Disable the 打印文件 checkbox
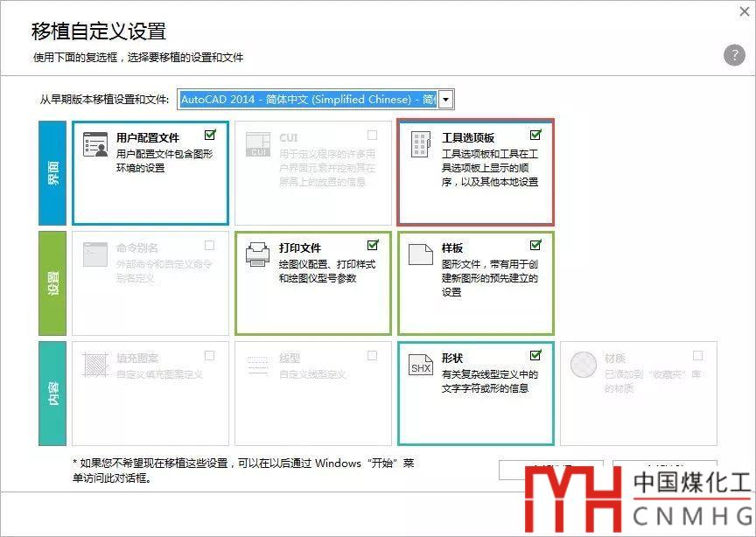Image resolution: width=756 pixels, height=537 pixels. pos(373,245)
